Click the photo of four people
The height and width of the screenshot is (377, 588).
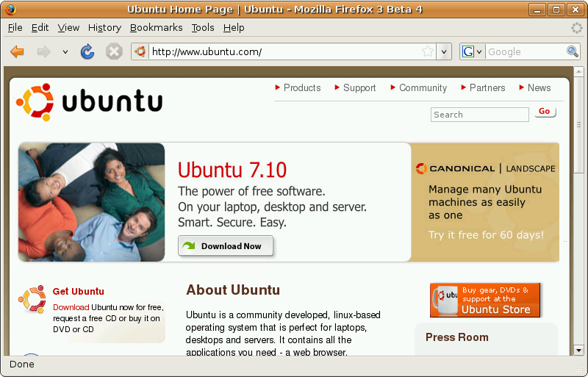(91, 202)
